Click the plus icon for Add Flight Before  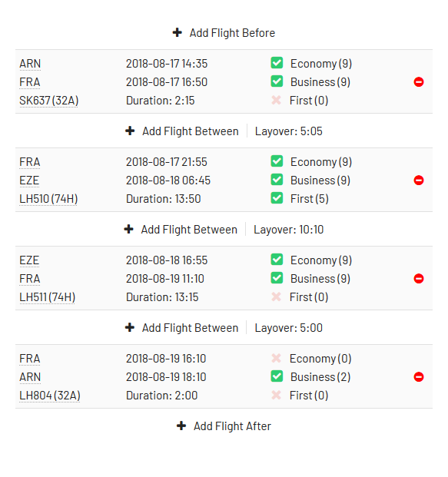178,32
